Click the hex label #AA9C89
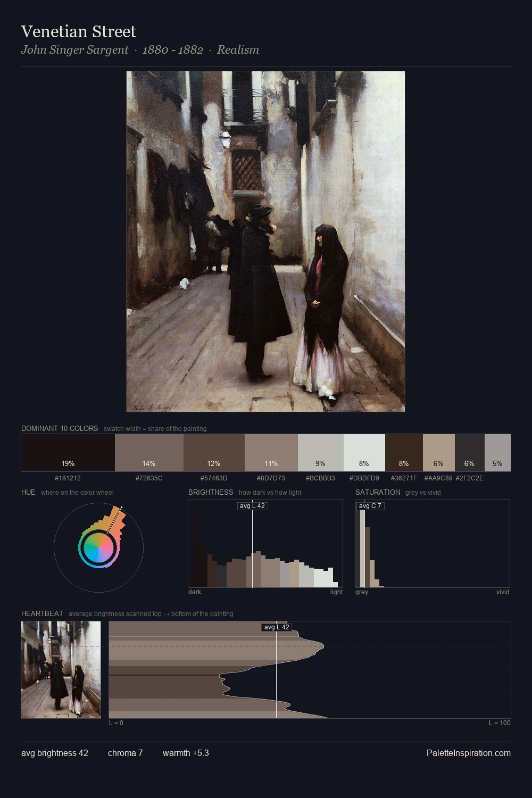The height and width of the screenshot is (798, 532). 438,478
